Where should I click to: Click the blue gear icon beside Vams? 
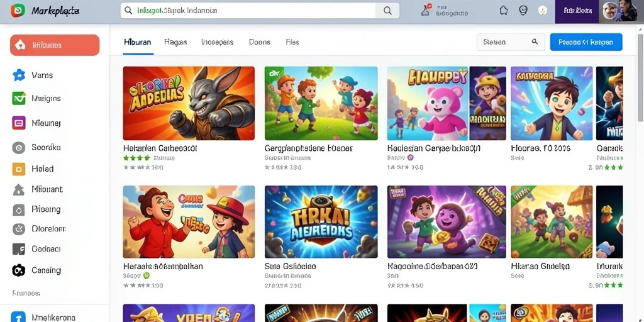tap(18, 75)
